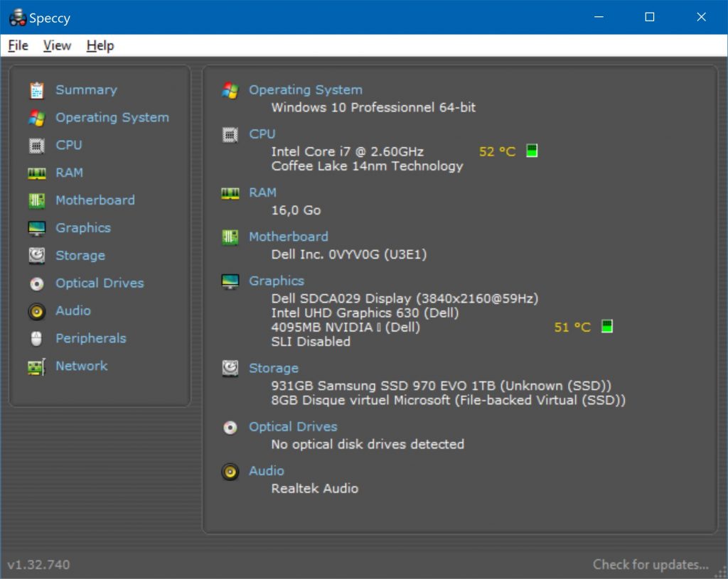Select Summary in the sidebar
The height and width of the screenshot is (579, 728).
click(x=86, y=90)
